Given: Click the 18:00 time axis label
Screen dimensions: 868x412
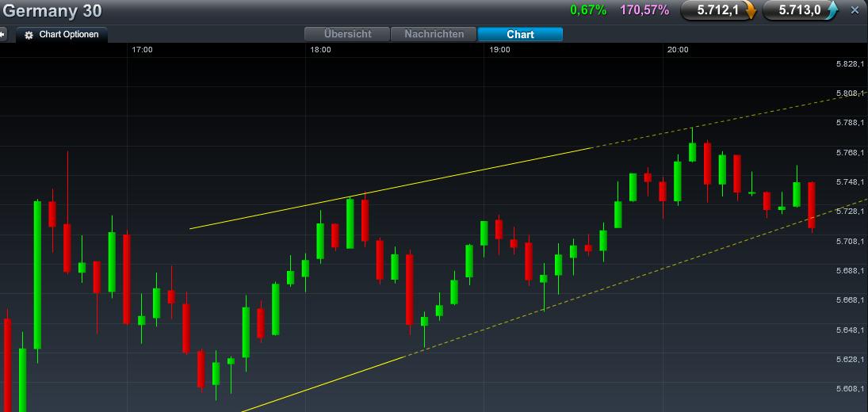Looking at the screenshot, I should pos(320,50).
